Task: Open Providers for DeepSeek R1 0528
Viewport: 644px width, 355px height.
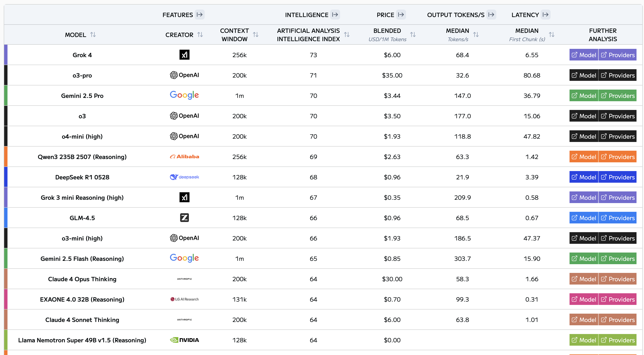Action: point(618,177)
